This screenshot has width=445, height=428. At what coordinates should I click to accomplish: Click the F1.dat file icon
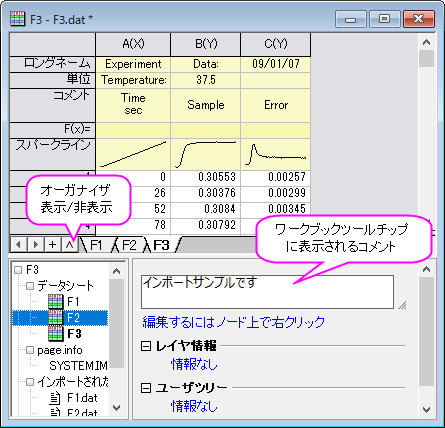coord(55,398)
